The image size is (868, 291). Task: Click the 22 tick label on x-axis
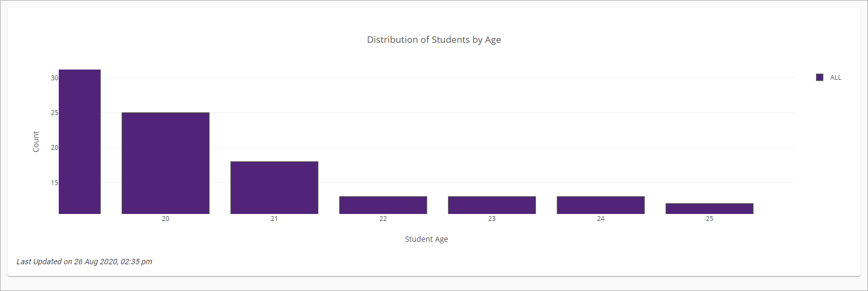[383, 219]
